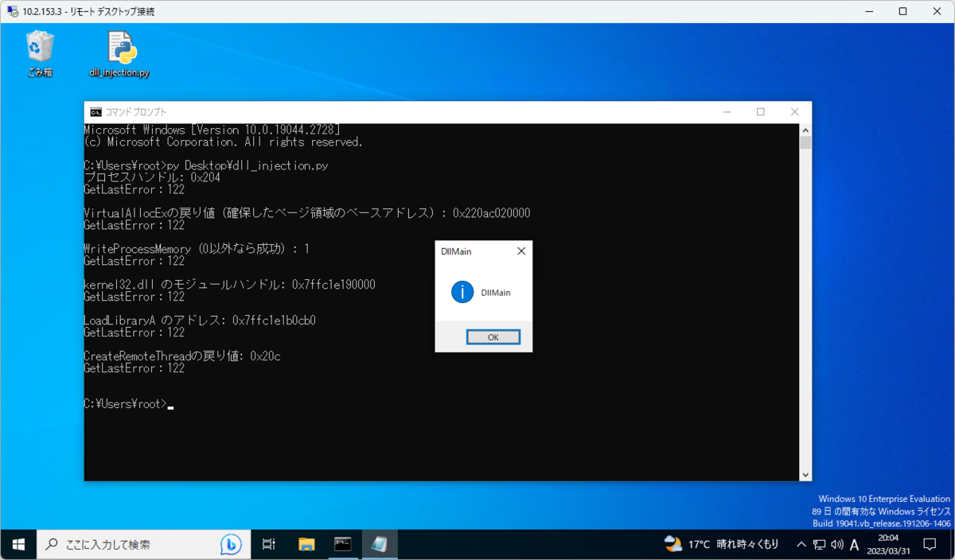955x560 pixels.
Task: Open Task View on the taskbar
Action: 269,545
